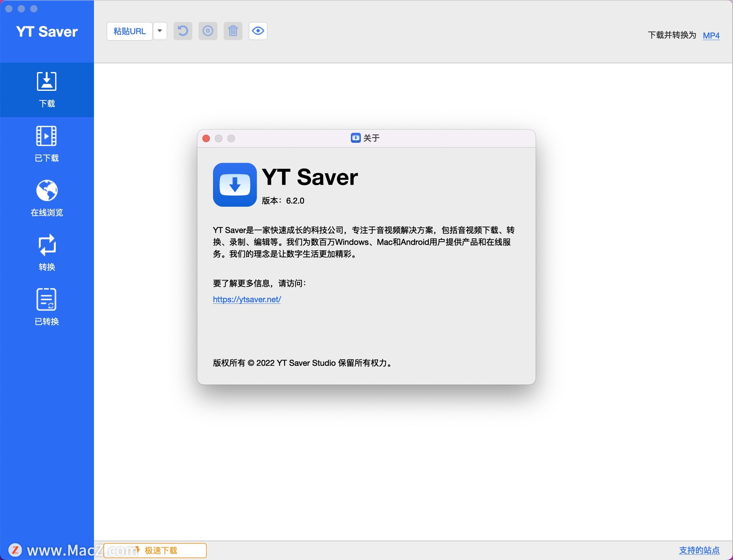Screen dimensions: 733x560
Task: Click the pause all downloads icon
Action: [208, 31]
